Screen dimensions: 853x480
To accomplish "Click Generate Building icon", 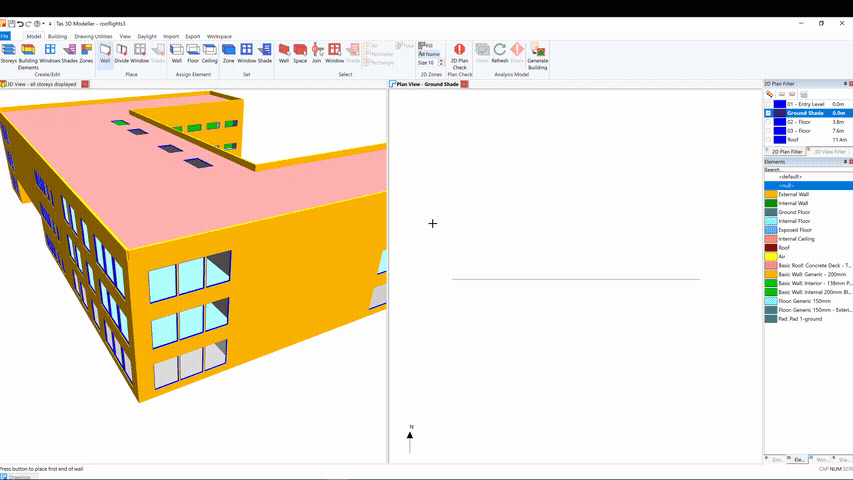I will (x=537, y=50).
